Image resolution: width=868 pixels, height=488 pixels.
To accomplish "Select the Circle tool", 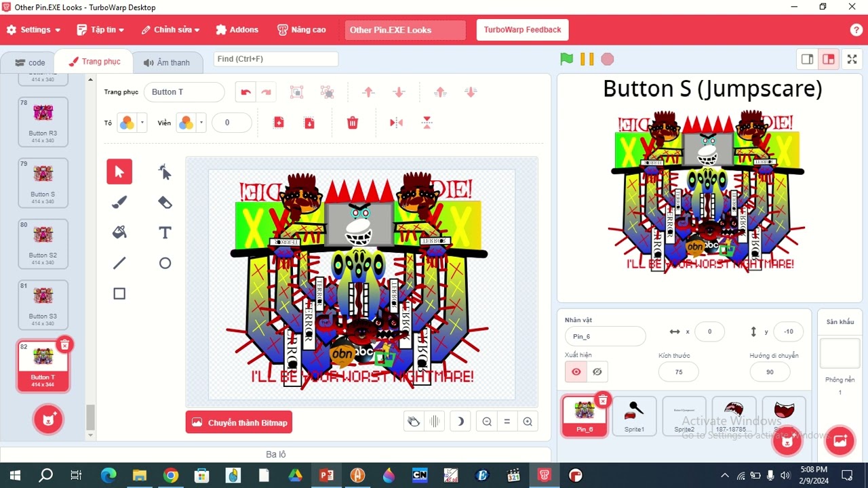I will (165, 263).
